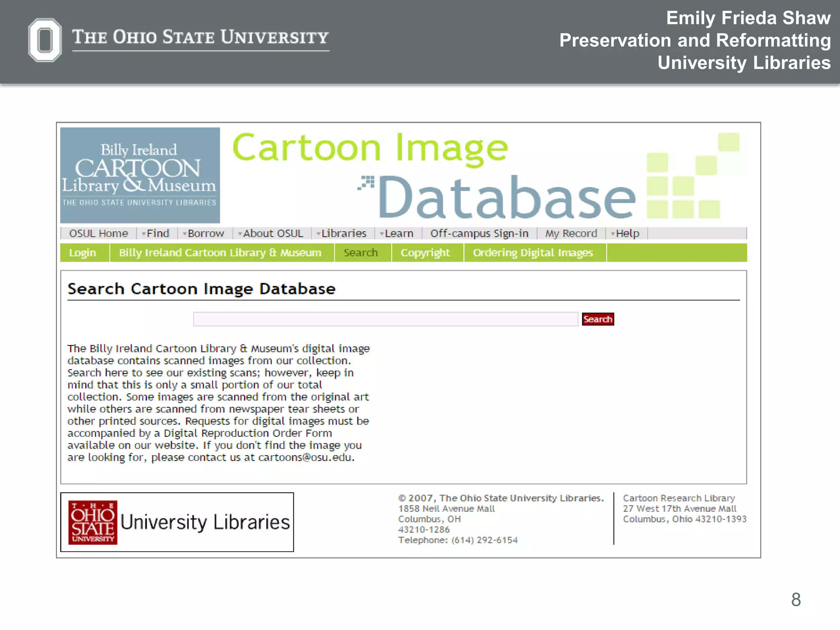Click the Cartoon Image Database banner title
Screen dimensions: 840x630
tap(435, 176)
